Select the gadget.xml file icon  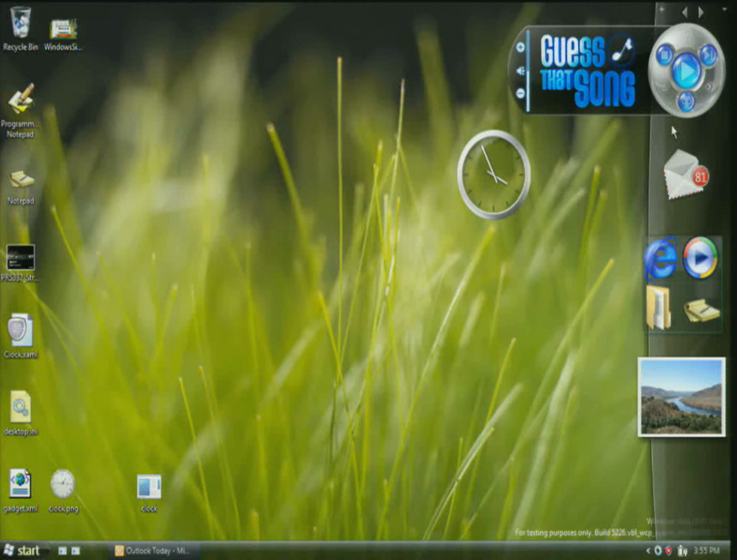click(x=21, y=491)
